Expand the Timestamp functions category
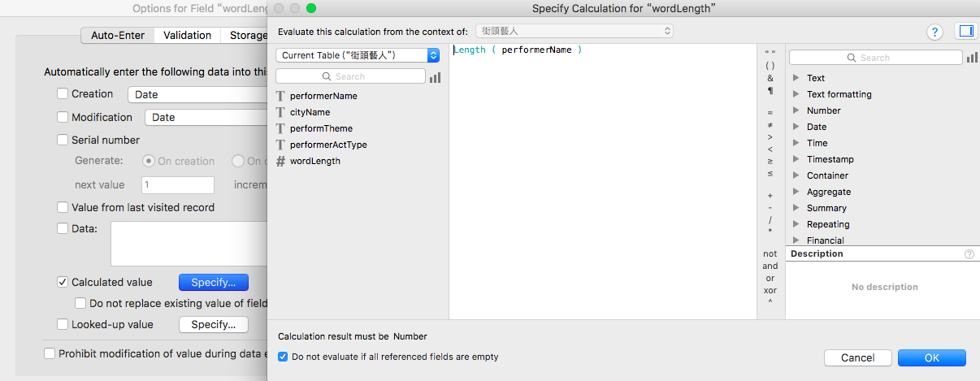Image resolution: width=980 pixels, height=381 pixels. [x=796, y=159]
